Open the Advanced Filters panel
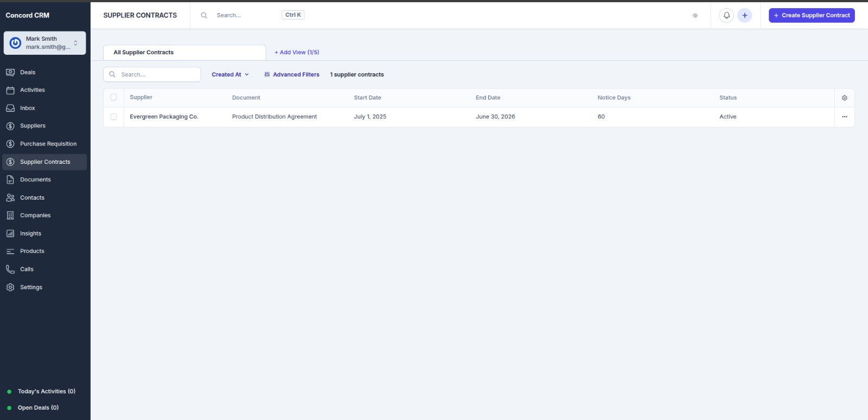The width and height of the screenshot is (868, 420). point(292,74)
